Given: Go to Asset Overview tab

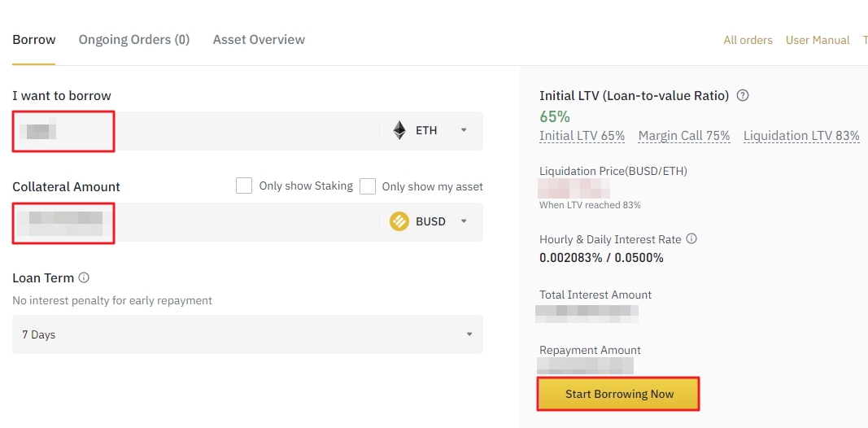Looking at the screenshot, I should tap(259, 40).
